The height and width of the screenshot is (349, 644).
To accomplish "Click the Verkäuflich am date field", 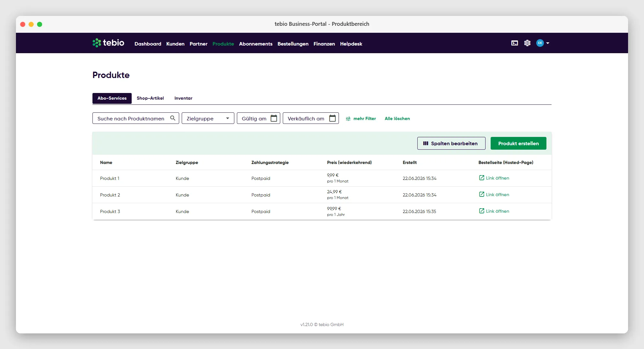I will pos(311,118).
